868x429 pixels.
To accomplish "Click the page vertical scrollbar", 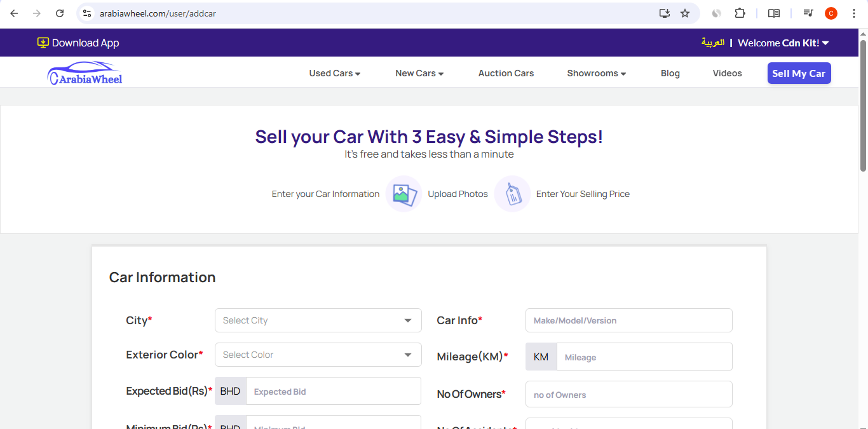I will 863,106.
